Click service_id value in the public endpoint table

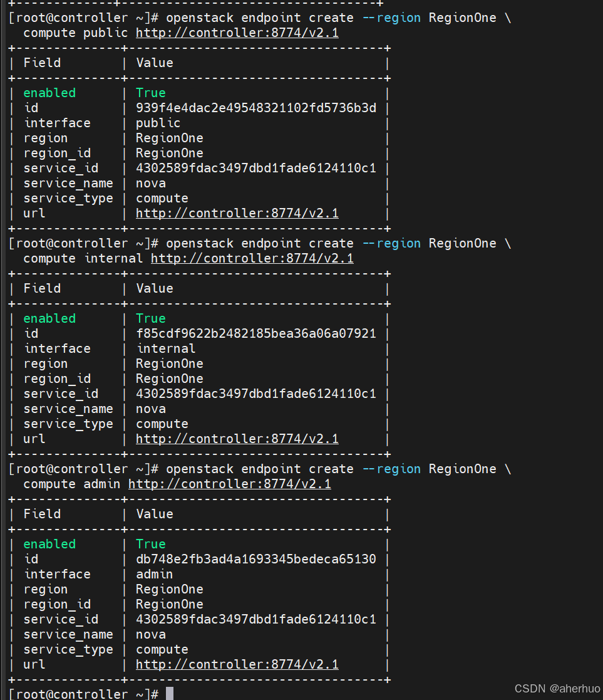pyautogui.click(x=256, y=169)
